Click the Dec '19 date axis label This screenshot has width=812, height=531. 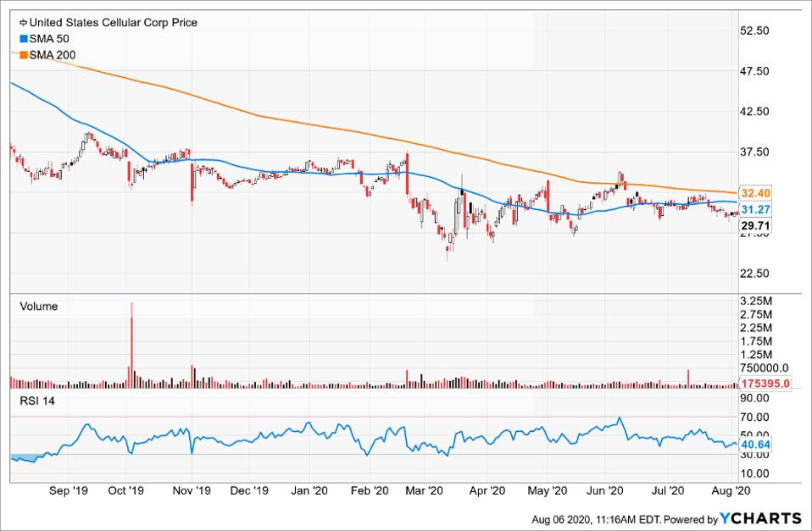(x=249, y=490)
